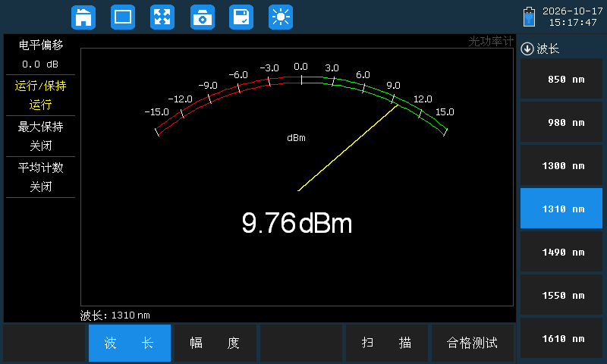Check the battery status icon
This screenshot has height=364, width=607.
pyautogui.click(x=529, y=17)
